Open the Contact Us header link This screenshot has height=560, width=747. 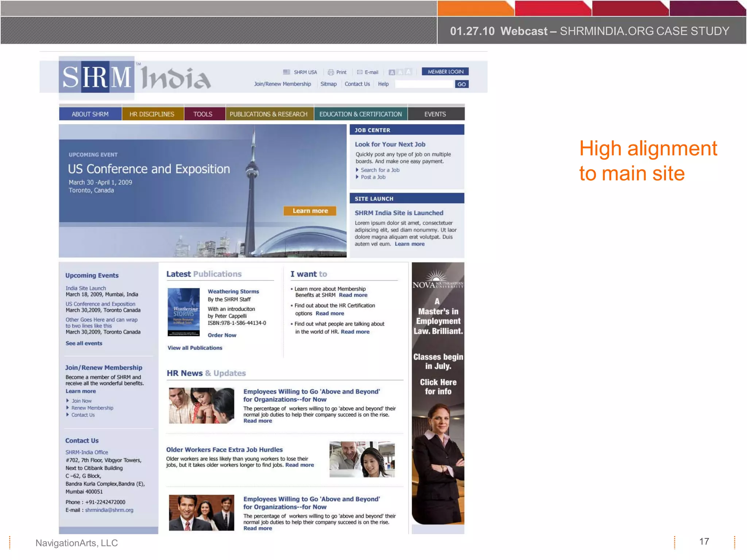(357, 84)
